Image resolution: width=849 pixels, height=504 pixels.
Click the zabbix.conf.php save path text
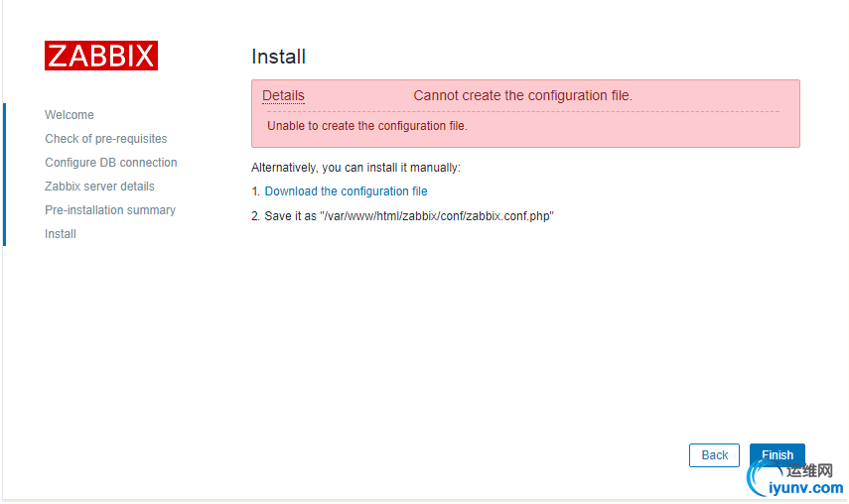[x=436, y=215]
